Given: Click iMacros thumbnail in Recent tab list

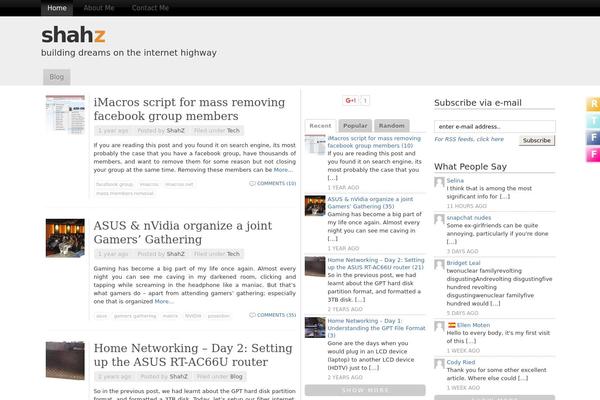Looking at the screenshot, I should tap(315, 145).
